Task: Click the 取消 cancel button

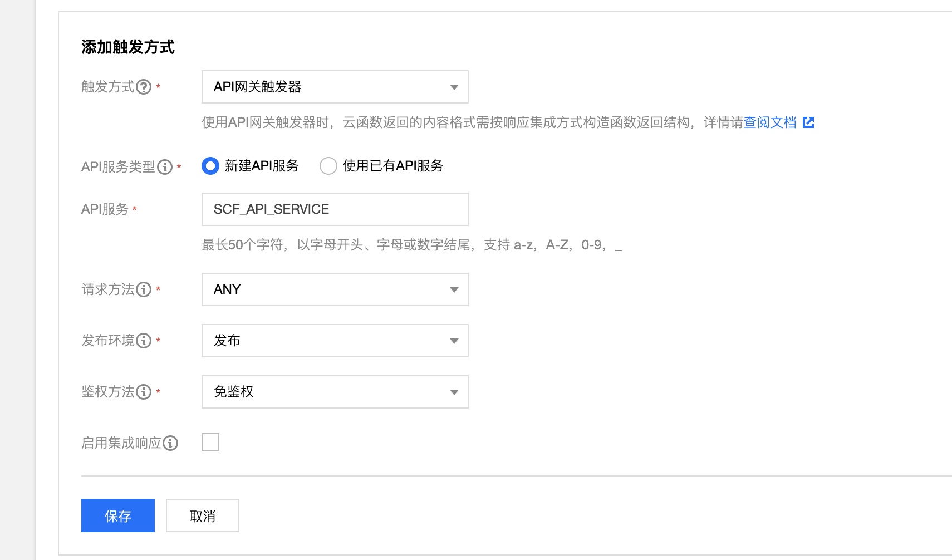Action: pos(202,515)
